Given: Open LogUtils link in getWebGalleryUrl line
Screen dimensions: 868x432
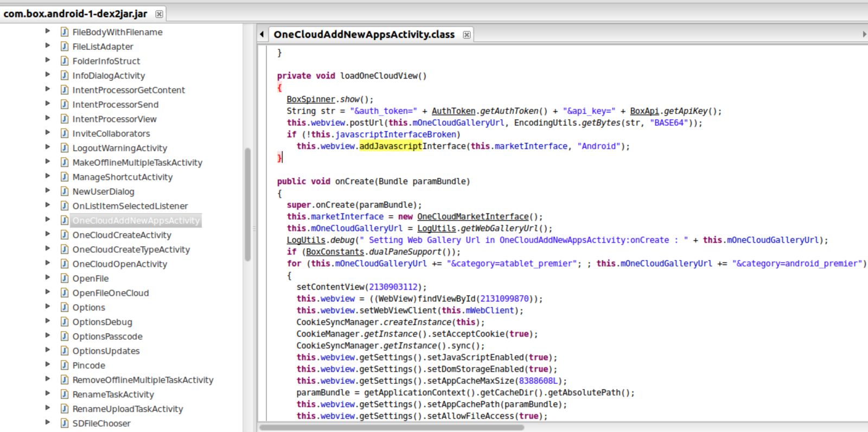Looking at the screenshot, I should [x=437, y=229].
